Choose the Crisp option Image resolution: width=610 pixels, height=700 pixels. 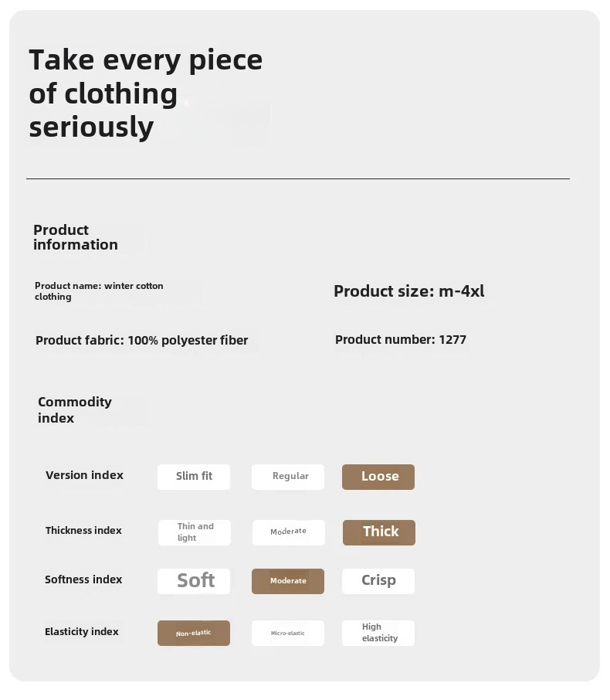pyautogui.click(x=378, y=581)
